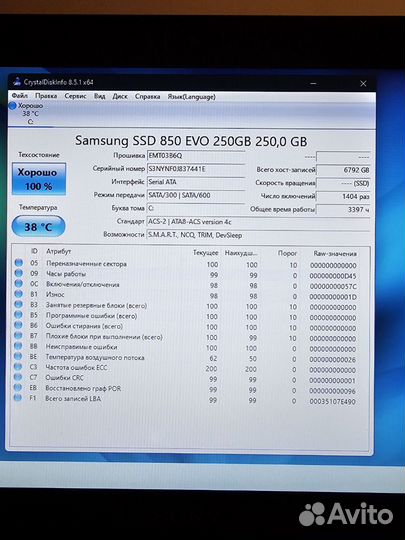Open the Диск menu
The height and width of the screenshot is (540, 405).
tap(120, 96)
